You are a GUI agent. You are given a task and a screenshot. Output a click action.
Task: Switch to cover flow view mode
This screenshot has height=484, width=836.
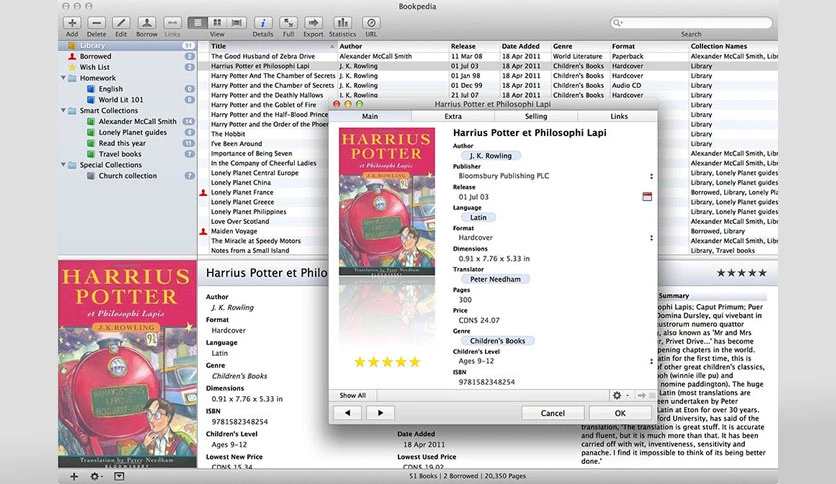237,22
